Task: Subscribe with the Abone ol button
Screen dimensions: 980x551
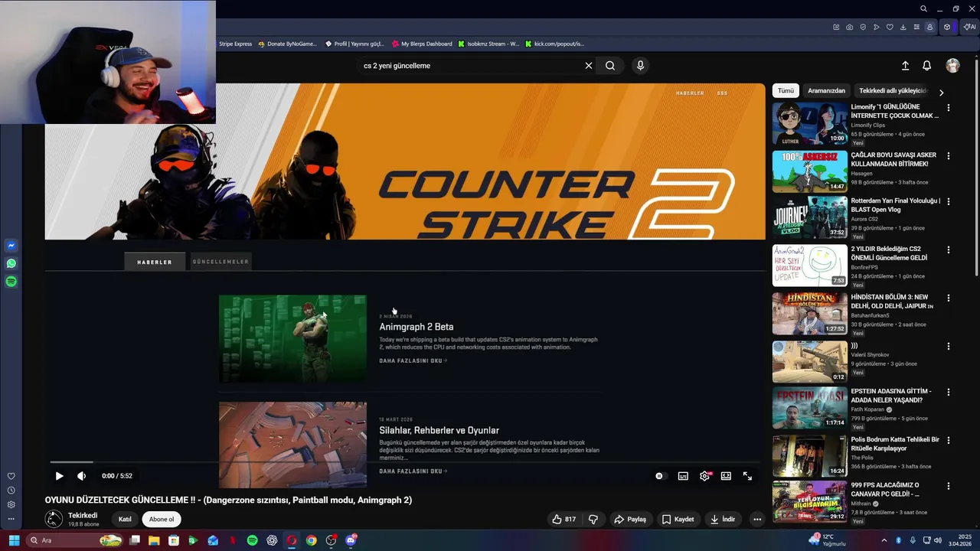Action: 162,519
